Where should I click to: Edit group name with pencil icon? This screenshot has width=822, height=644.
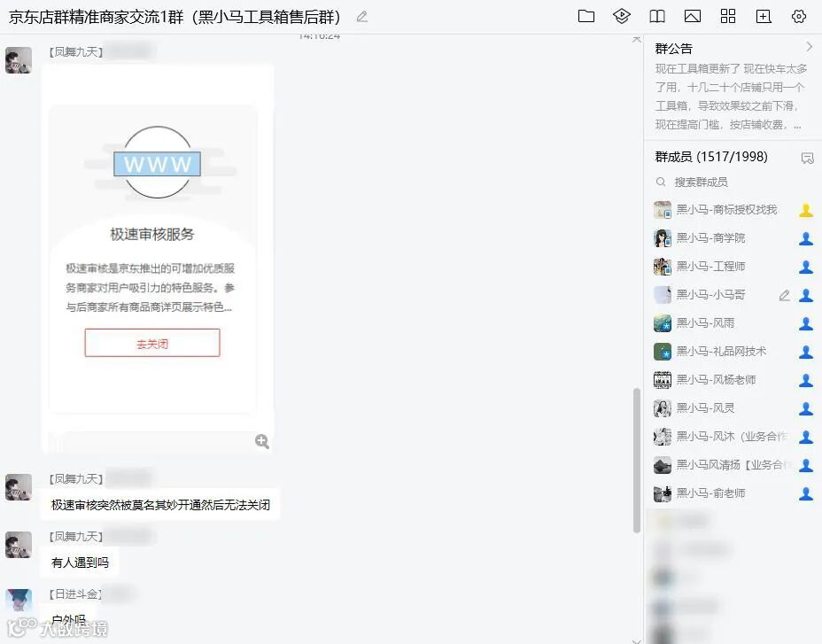point(361,17)
